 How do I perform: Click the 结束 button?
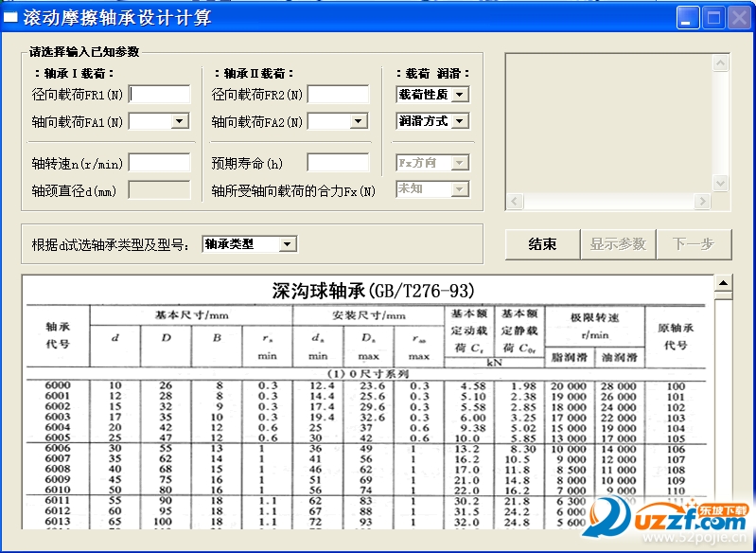pyautogui.click(x=542, y=244)
